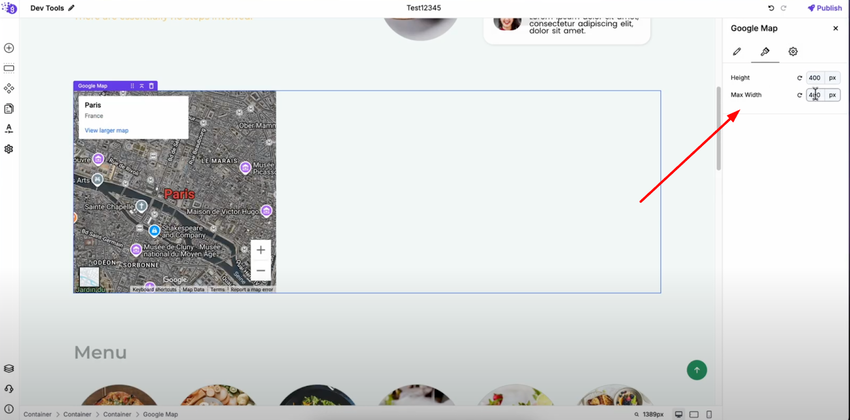Image resolution: width=850 pixels, height=420 pixels.
Task: Reset the Height value
Action: 799,78
